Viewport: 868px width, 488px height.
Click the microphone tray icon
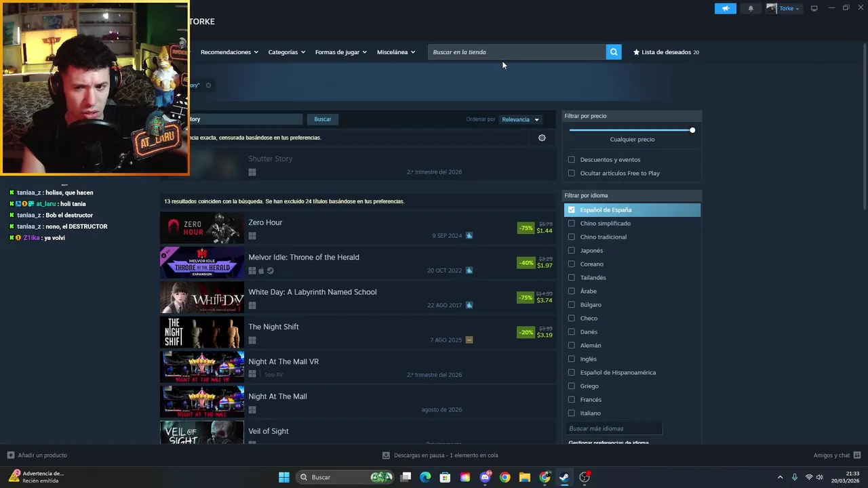795,477
